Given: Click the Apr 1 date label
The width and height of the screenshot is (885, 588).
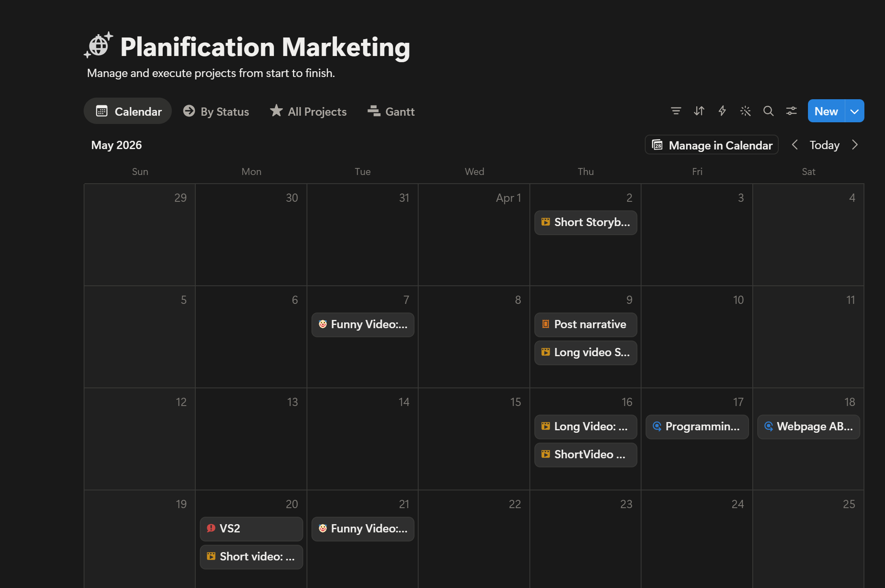Looking at the screenshot, I should coord(508,198).
